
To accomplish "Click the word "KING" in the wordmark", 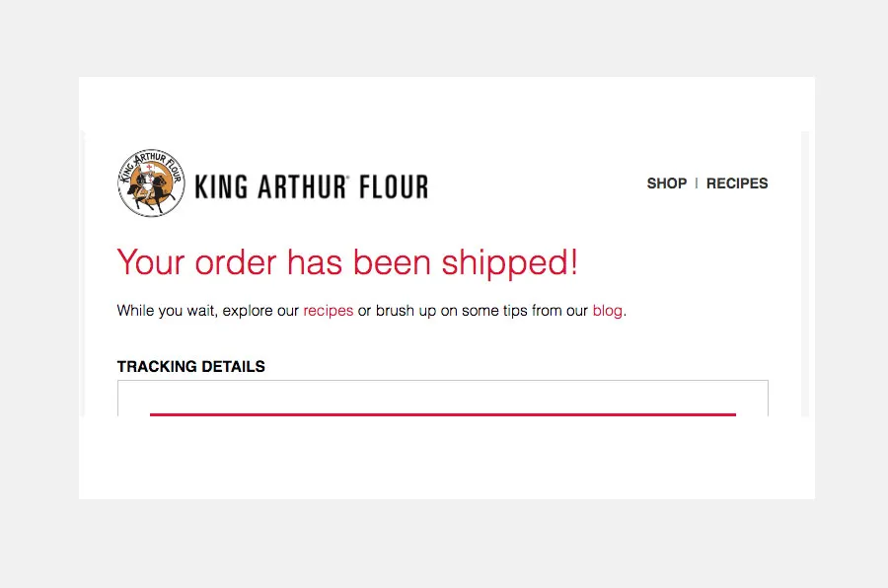I will (x=221, y=186).
